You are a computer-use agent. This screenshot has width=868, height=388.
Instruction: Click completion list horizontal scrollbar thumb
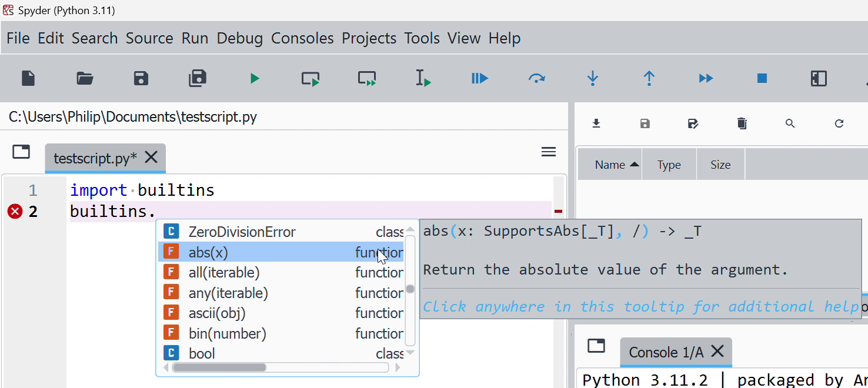(x=219, y=367)
